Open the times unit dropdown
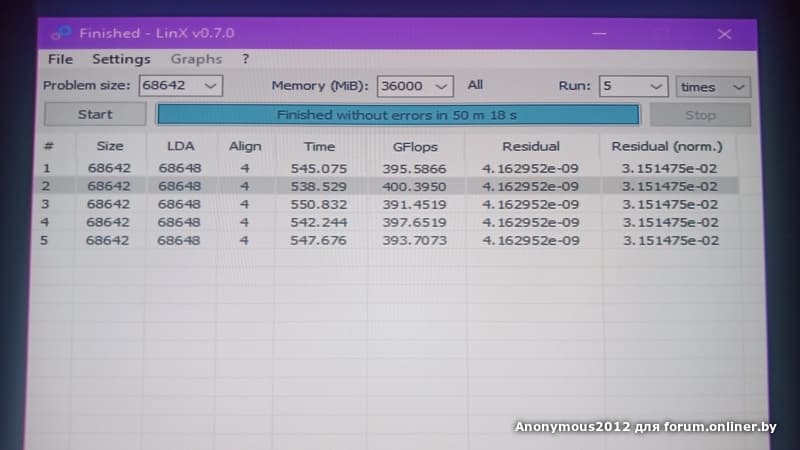 pos(713,87)
